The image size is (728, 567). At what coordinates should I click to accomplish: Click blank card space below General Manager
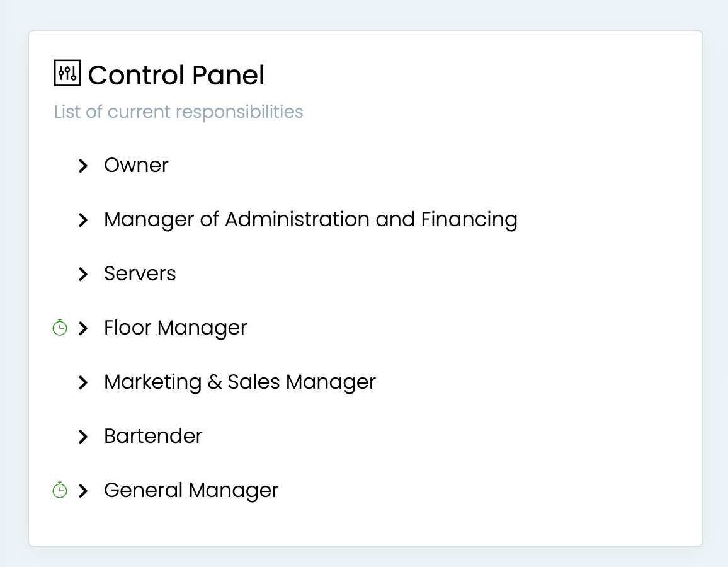pyautogui.click(x=365, y=524)
